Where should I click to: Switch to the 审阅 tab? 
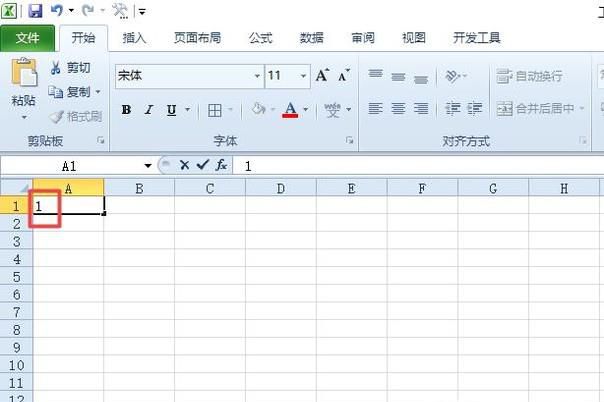(363, 38)
